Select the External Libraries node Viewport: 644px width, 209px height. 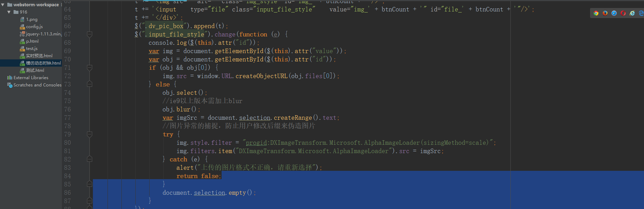(x=31, y=78)
